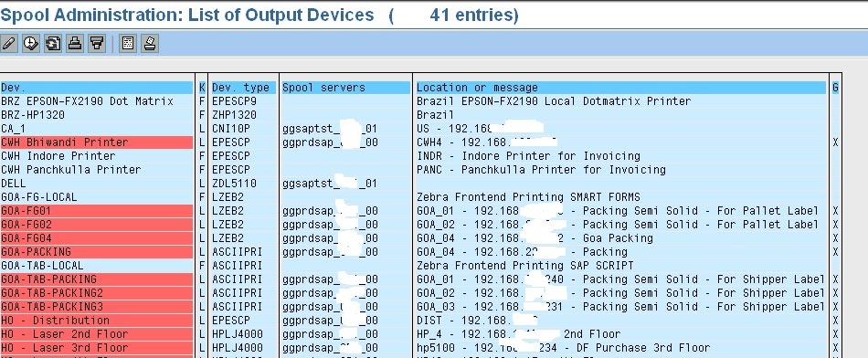
Task: Click the L access method in CA_1 row
Action: click(x=202, y=129)
